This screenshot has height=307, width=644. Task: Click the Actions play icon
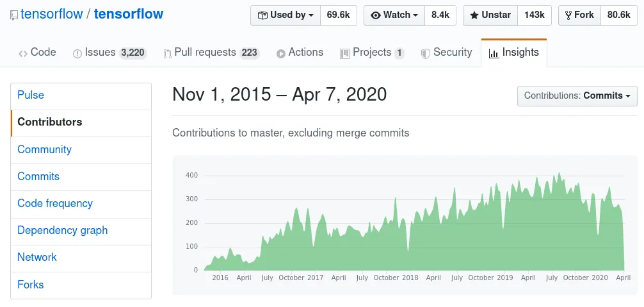pyautogui.click(x=281, y=53)
